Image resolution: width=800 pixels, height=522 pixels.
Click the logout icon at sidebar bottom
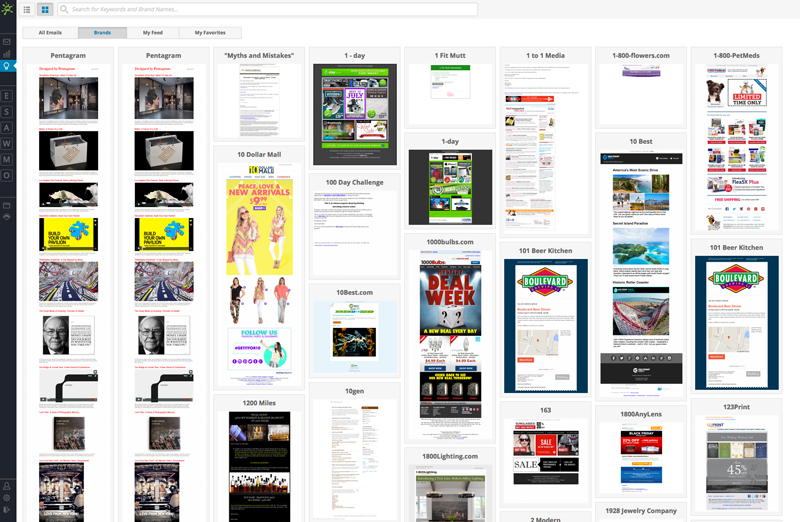pyautogui.click(x=7, y=509)
